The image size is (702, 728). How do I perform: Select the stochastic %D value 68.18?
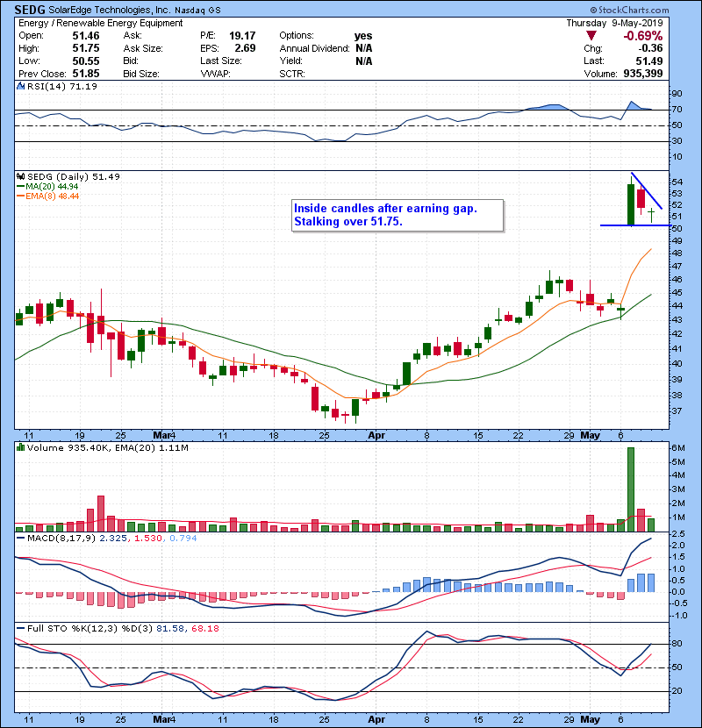tap(204, 628)
